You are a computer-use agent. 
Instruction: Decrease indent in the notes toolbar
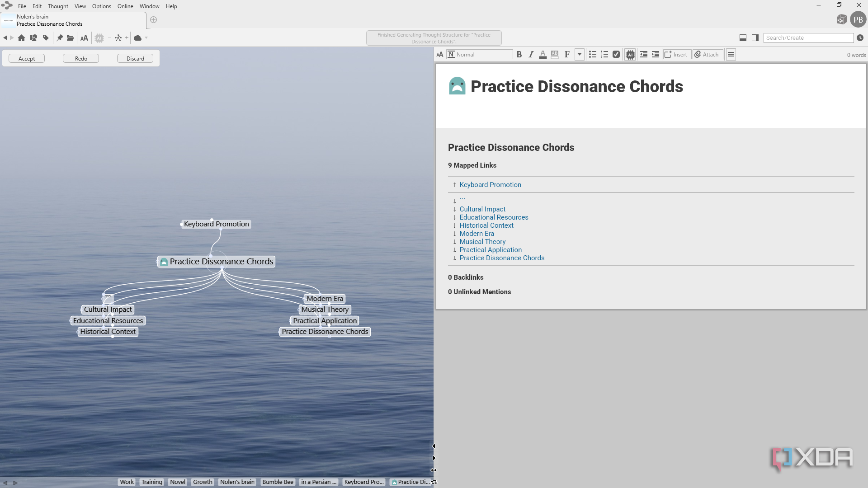click(644, 55)
